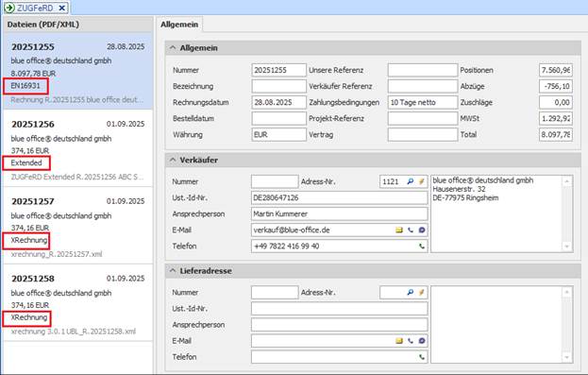
Task: Click the Abzüge field showing -756,10
Action: 556,86
